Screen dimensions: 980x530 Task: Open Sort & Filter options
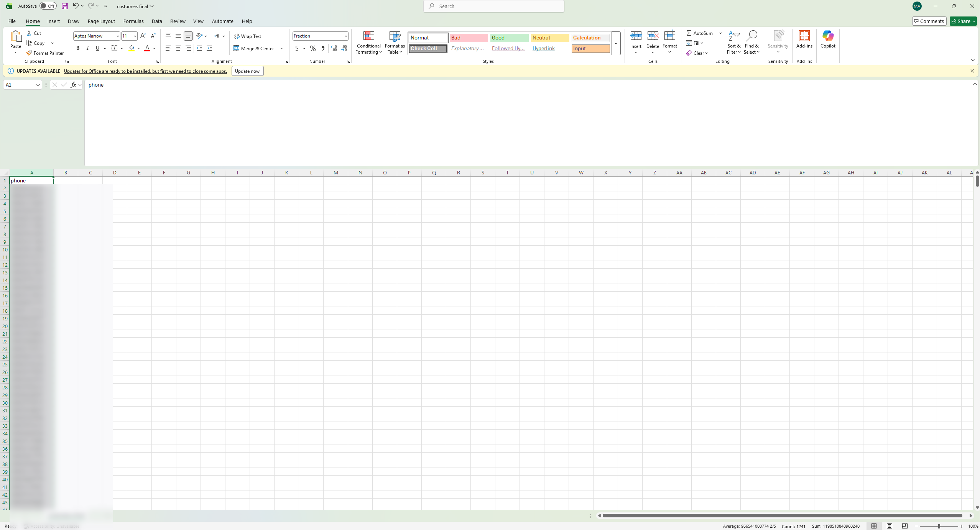(x=733, y=43)
